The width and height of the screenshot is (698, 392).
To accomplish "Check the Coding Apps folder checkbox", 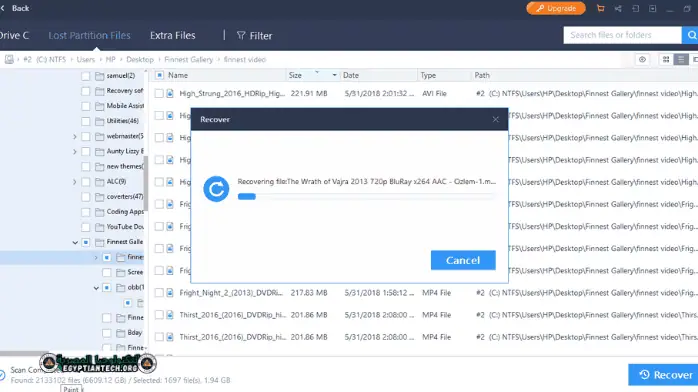I will click(x=85, y=212).
